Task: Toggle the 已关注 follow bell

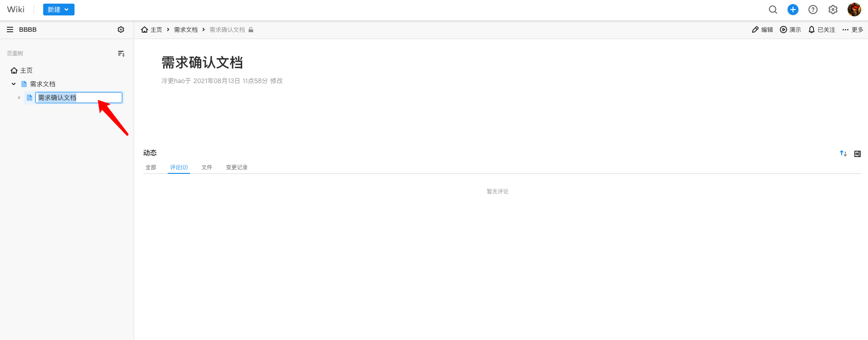Action: pos(822,30)
